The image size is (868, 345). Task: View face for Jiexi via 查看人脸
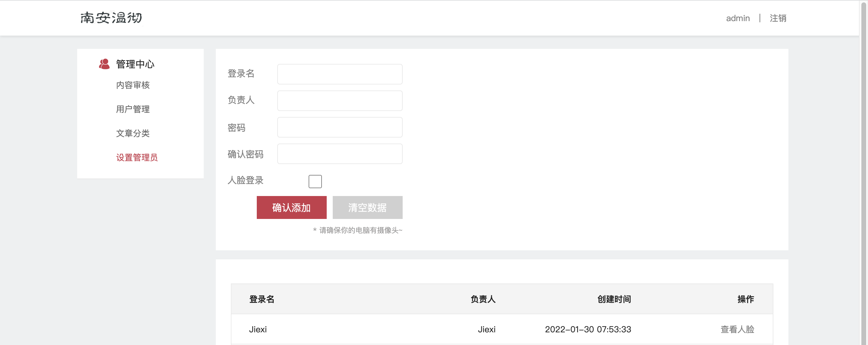[737, 329]
